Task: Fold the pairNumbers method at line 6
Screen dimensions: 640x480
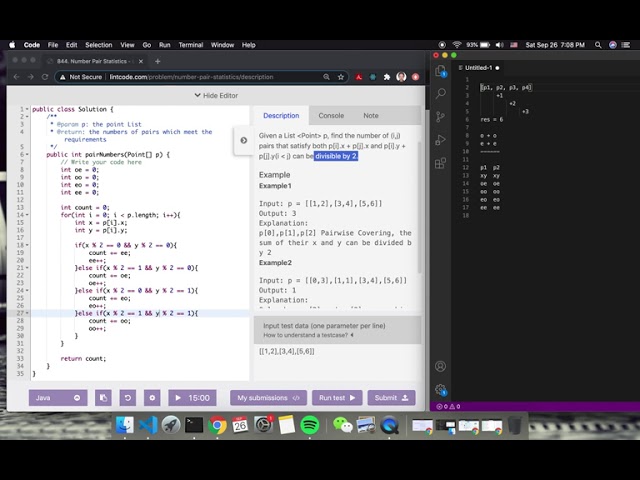Action: click(27, 155)
